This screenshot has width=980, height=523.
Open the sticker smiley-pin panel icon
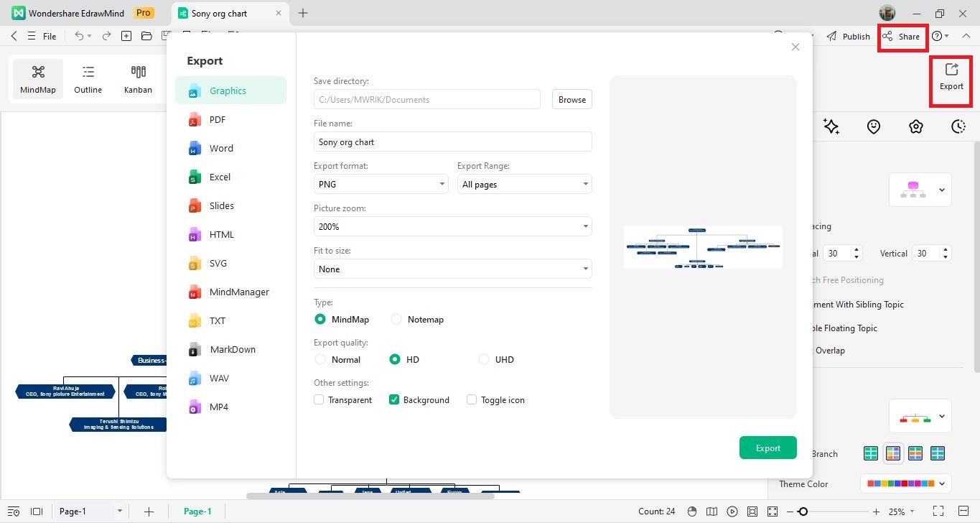click(x=874, y=126)
